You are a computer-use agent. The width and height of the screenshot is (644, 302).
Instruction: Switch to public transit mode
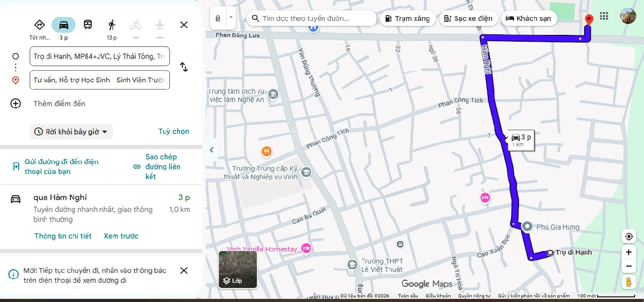[87, 25]
